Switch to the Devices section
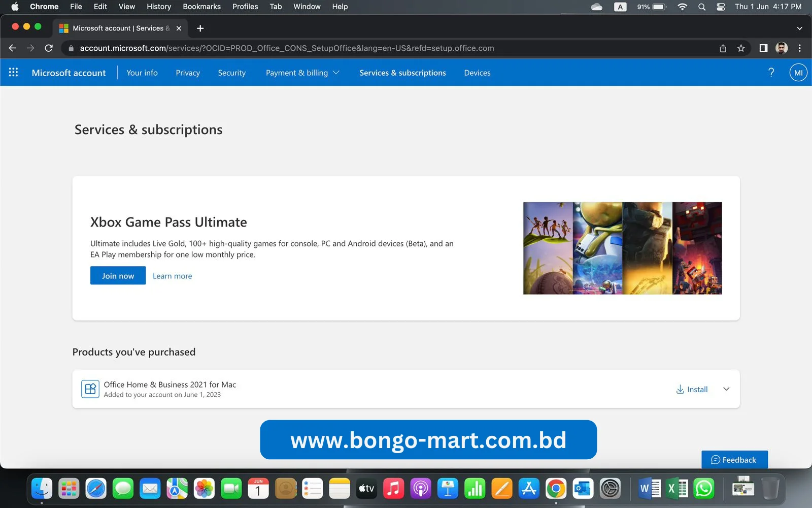 (477, 72)
